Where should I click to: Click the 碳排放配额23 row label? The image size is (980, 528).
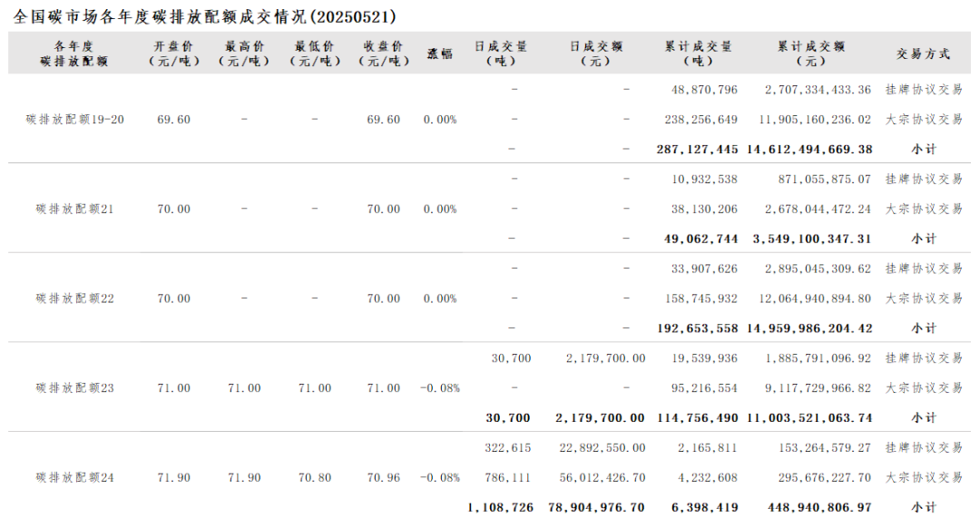tap(75, 388)
